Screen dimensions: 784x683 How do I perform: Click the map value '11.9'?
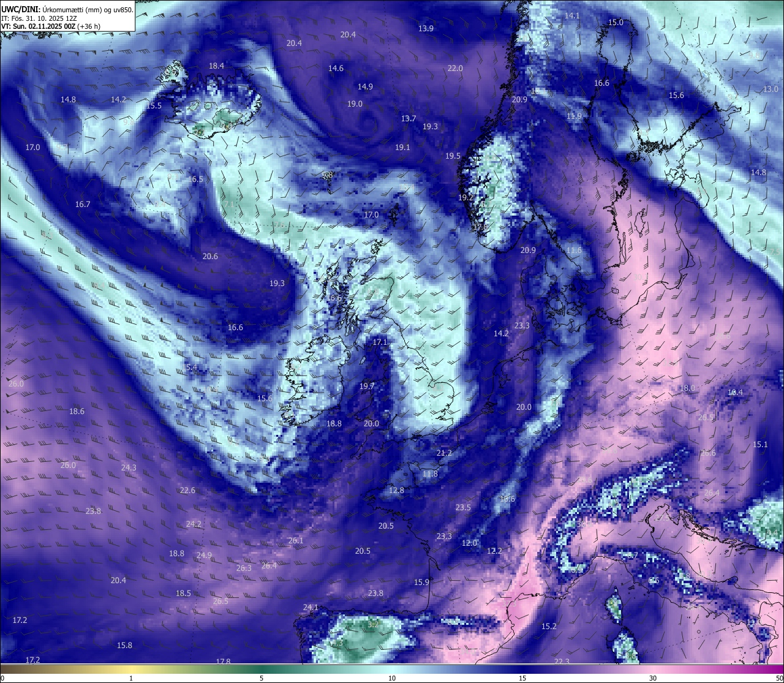coord(574,116)
